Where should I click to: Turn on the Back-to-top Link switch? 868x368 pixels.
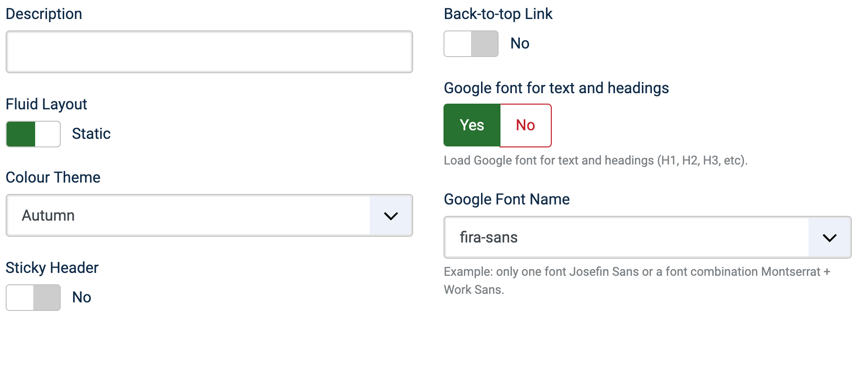pos(471,44)
